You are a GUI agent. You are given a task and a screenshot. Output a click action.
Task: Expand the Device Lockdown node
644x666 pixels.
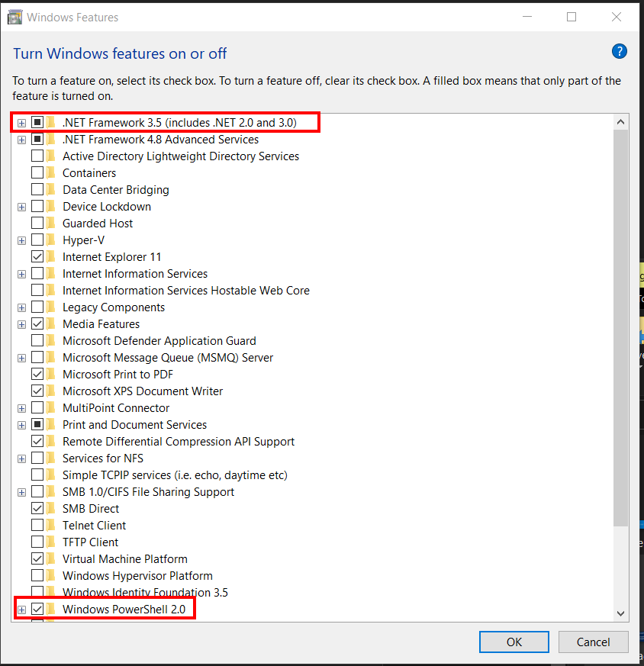coord(21,207)
